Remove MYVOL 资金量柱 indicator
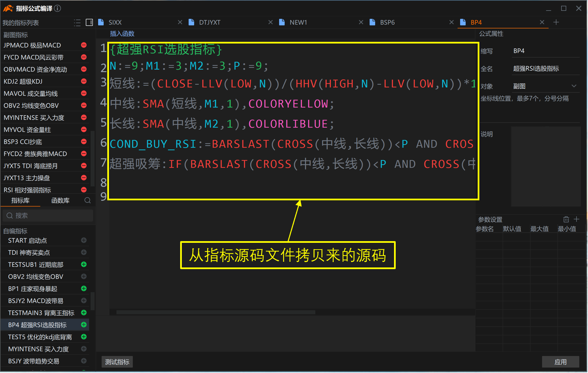The image size is (588, 373). point(84,130)
